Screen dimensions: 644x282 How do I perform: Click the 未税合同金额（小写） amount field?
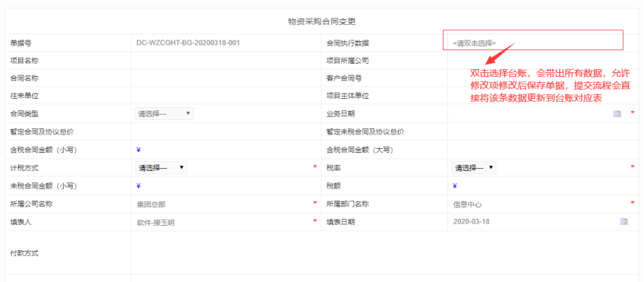(x=226, y=185)
